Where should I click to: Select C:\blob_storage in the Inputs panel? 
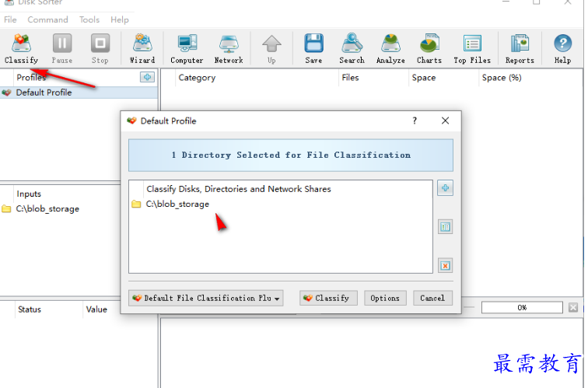click(60, 209)
